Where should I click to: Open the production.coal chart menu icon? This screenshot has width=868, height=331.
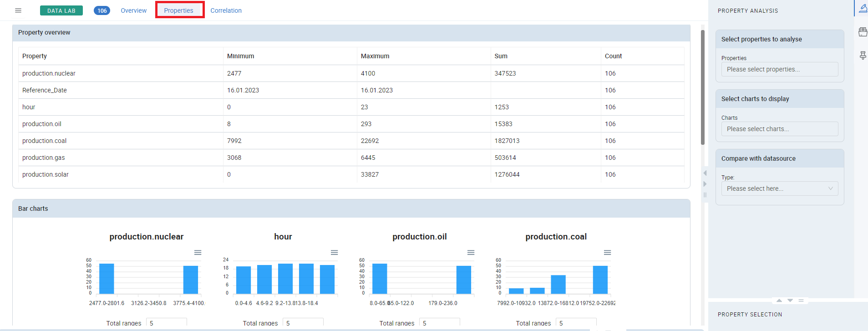[x=608, y=253]
